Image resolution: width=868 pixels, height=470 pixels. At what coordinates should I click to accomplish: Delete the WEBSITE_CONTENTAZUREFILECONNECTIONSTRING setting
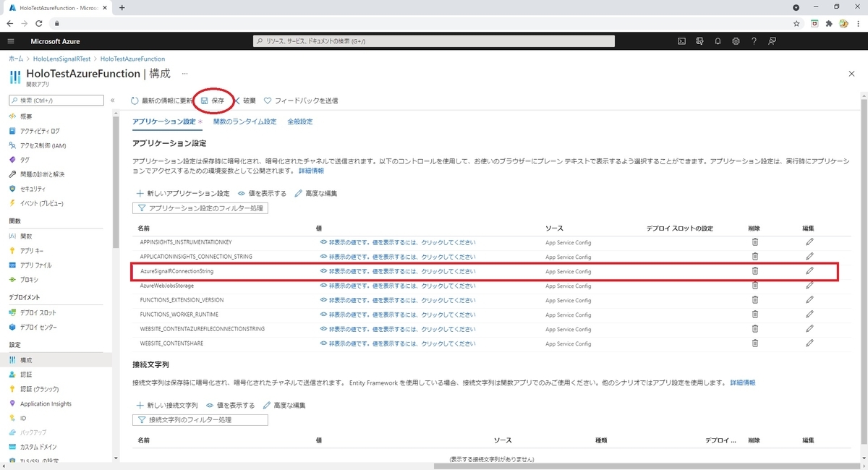click(x=755, y=328)
